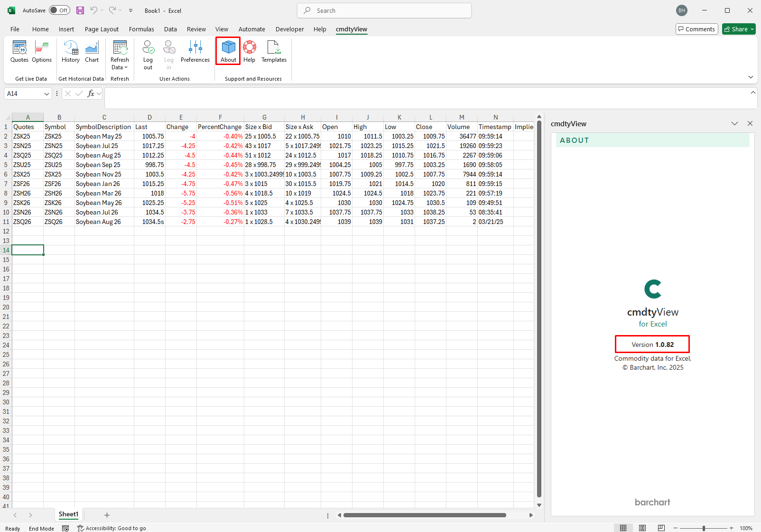Open the About cmdtyView pane
Viewport: 761px width, 532px height.
[x=228, y=52]
